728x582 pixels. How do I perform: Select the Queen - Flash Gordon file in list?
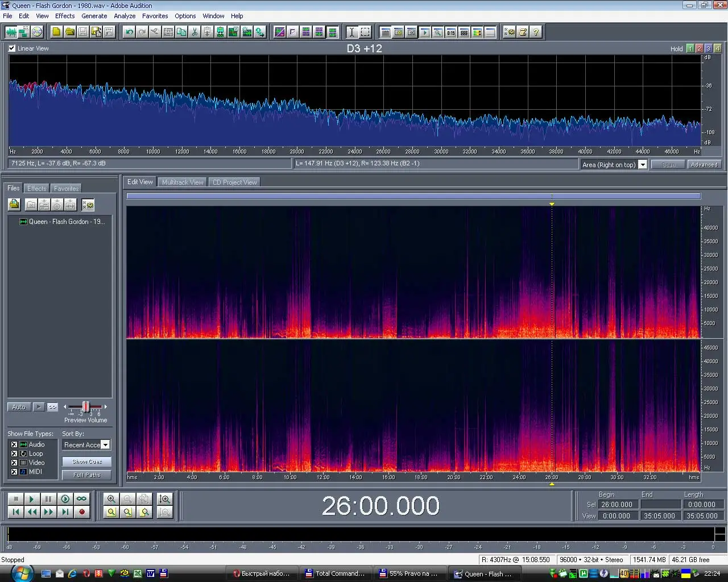pyautogui.click(x=67, y=222)
